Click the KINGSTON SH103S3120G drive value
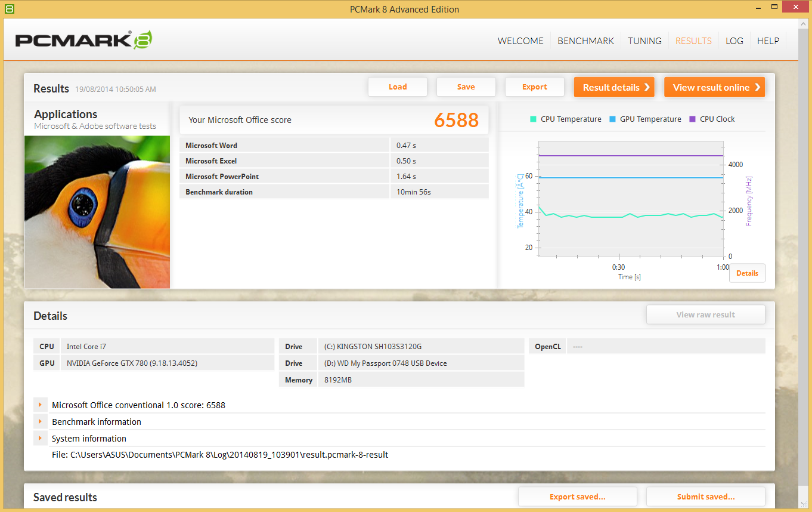Viewport: 812px width, 512px height. click(421, 346)
